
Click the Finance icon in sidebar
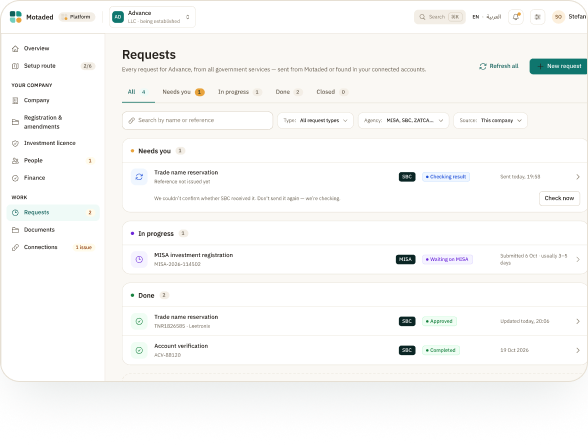point(15,178)
